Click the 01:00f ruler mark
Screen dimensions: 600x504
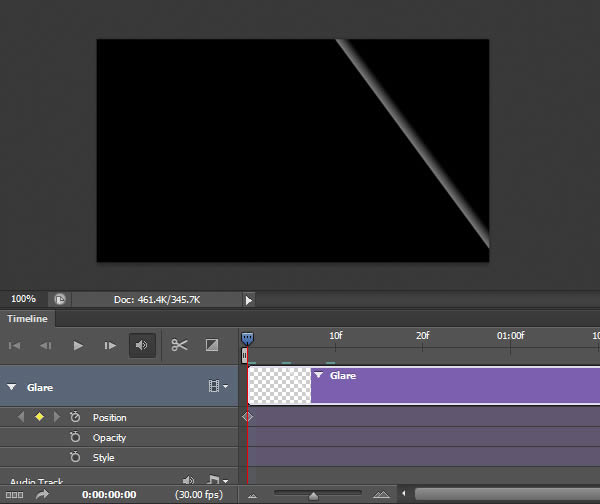510,336
